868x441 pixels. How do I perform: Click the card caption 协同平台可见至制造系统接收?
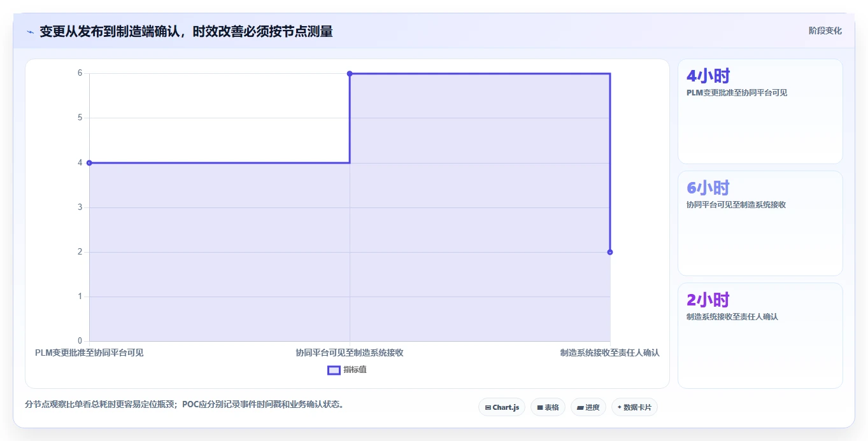pyautogui.click(x=736, y=205)
